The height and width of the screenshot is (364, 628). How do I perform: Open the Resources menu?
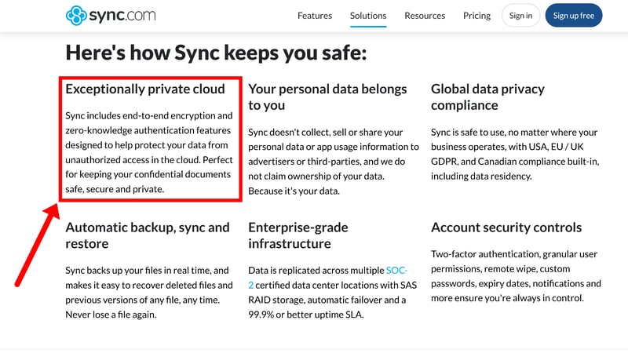[x=425, y=16]
